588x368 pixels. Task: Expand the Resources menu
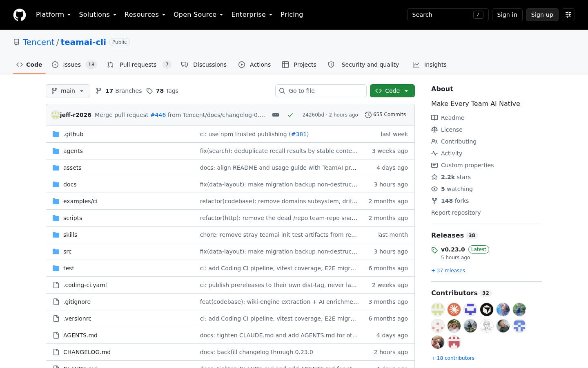145,15
